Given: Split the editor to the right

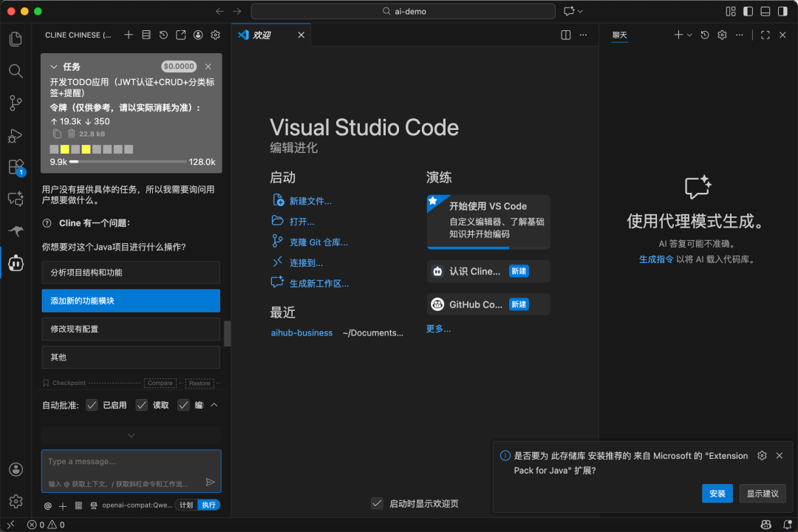Looking at the screenshot, I should pyautogui.click(x=565, y=35).
